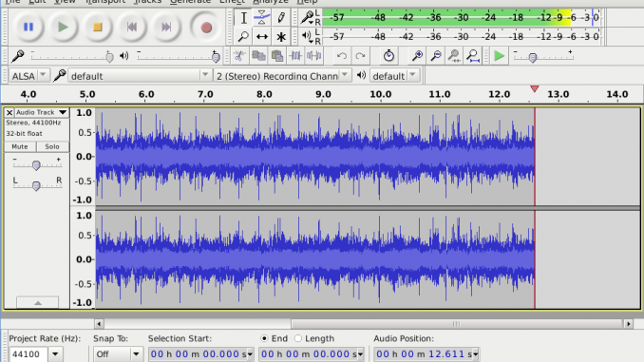Click the Fit Selection zoom icon

tap(454, 55)
